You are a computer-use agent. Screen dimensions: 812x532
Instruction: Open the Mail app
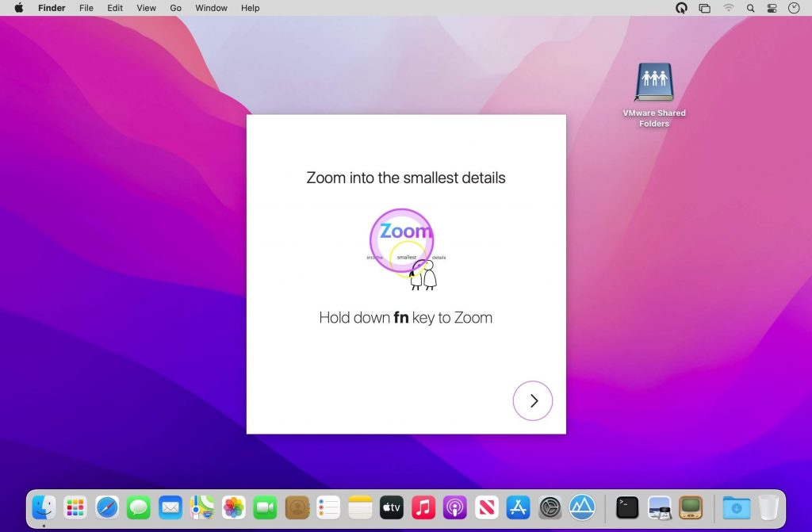pos(170,507)
